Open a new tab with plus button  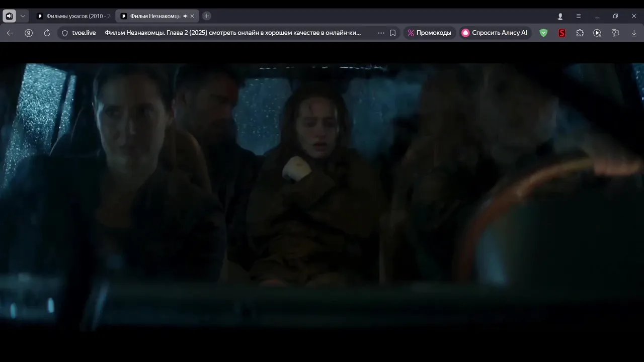207,16
